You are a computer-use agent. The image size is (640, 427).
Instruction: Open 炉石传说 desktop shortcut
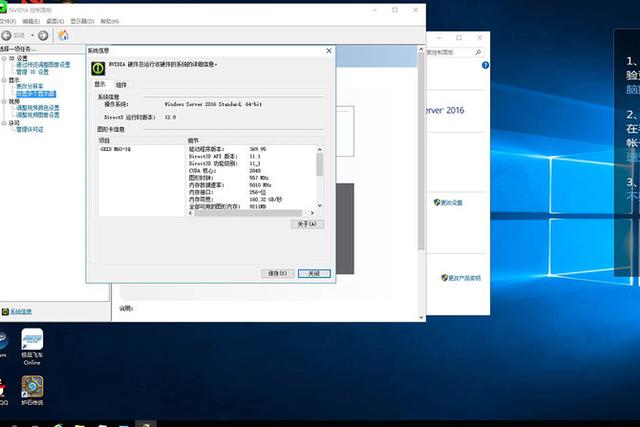click(x=32, y=385)
